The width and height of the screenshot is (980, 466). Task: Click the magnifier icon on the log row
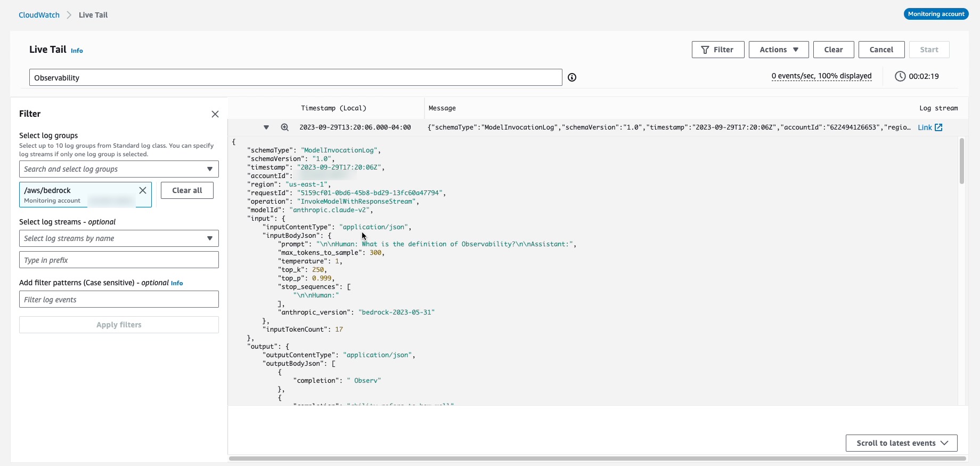285,127
